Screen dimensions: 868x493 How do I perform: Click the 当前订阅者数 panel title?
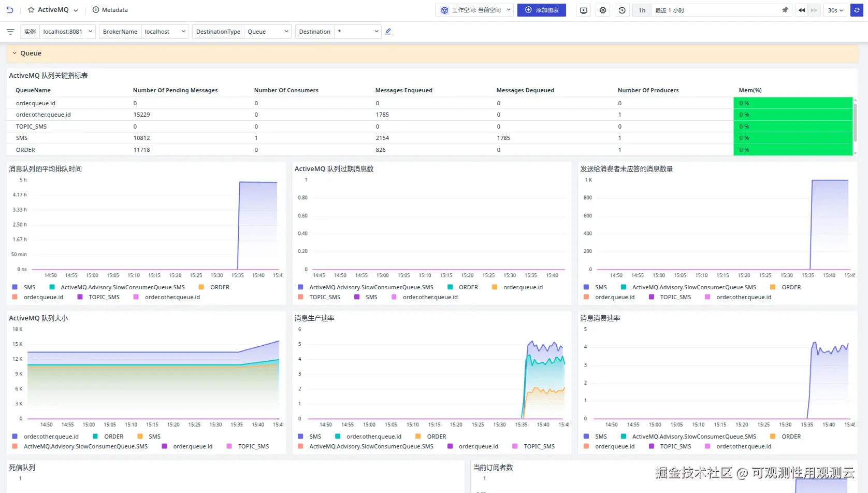click(493, 468)
